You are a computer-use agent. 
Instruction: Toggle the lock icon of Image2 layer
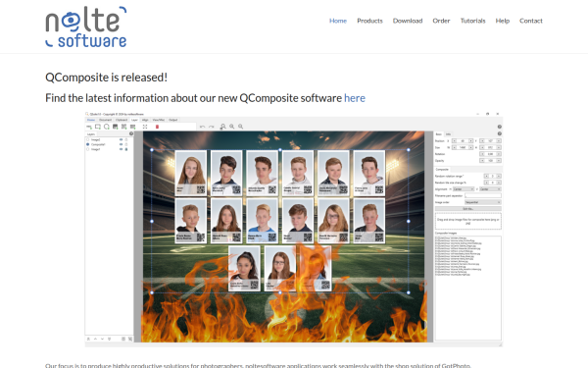coord(126,139)
